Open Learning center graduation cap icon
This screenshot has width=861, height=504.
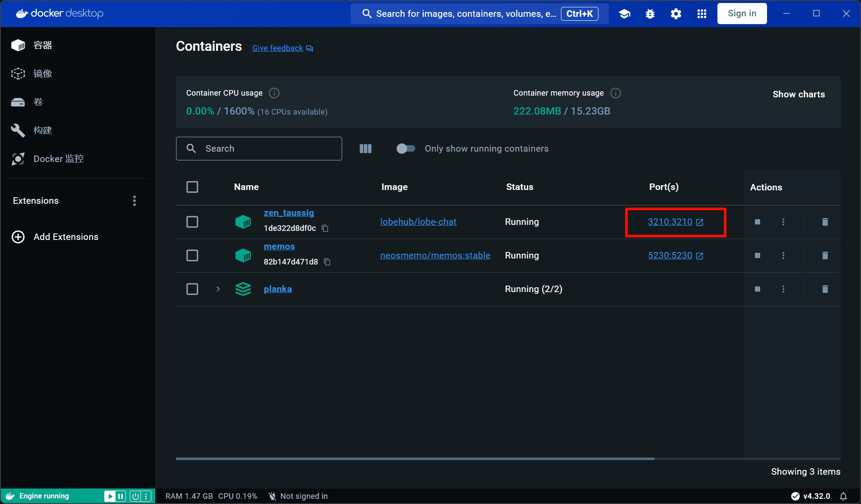624,14
